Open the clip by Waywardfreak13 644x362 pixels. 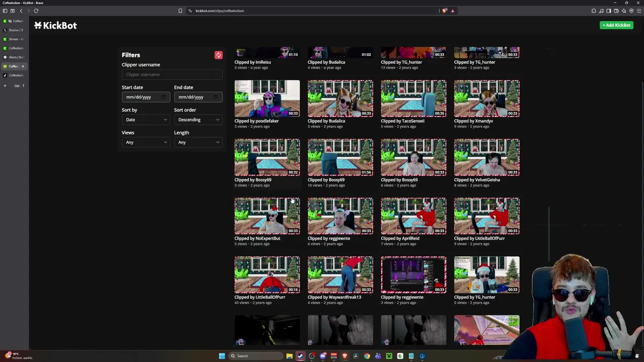[341, 275]
